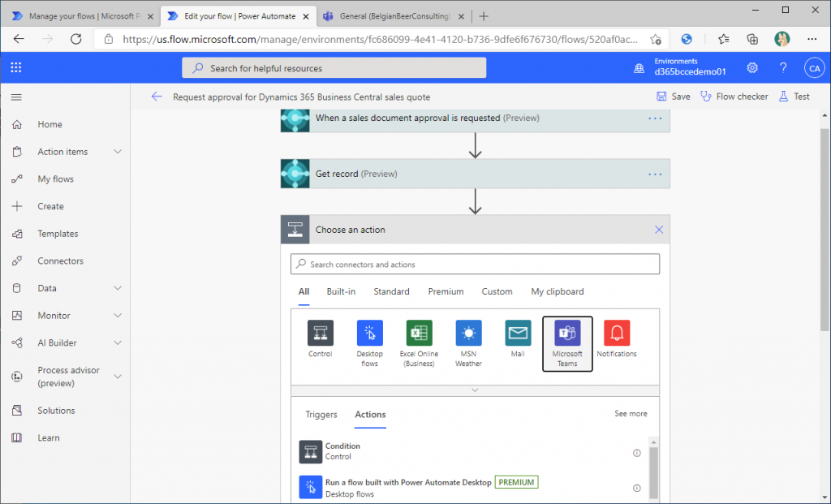This screenshot has height=504, width=831.
Task: Select the MSN Weather connector icon
Action: (x=468, y=333)
